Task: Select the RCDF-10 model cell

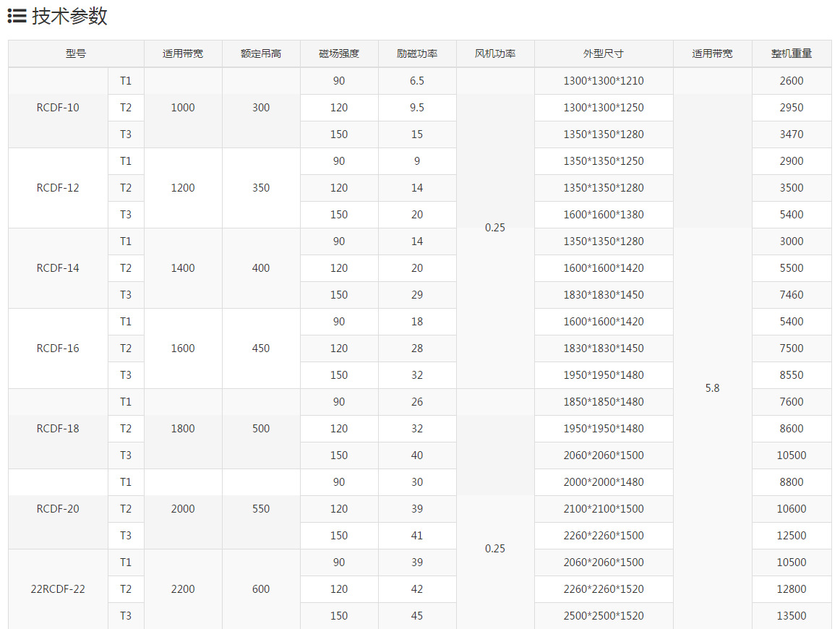Action: click(58, 108)
